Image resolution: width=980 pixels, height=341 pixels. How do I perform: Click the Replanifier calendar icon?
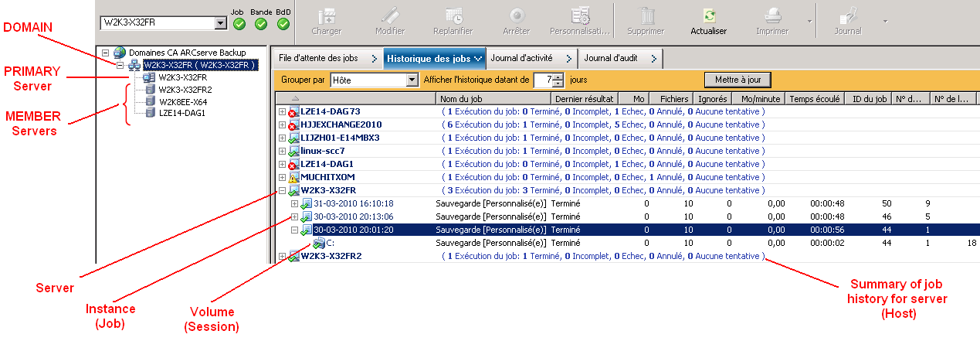pos(453,15)
